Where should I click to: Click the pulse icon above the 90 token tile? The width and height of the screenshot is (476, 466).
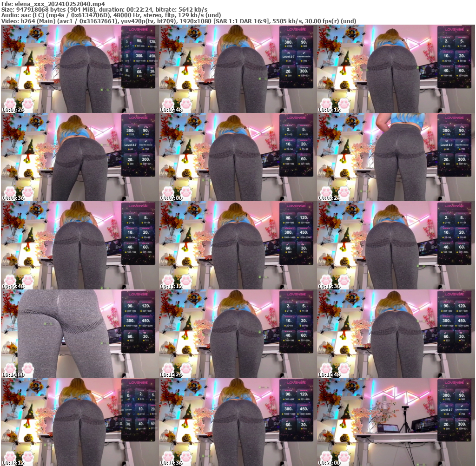[x=146, y=126]
